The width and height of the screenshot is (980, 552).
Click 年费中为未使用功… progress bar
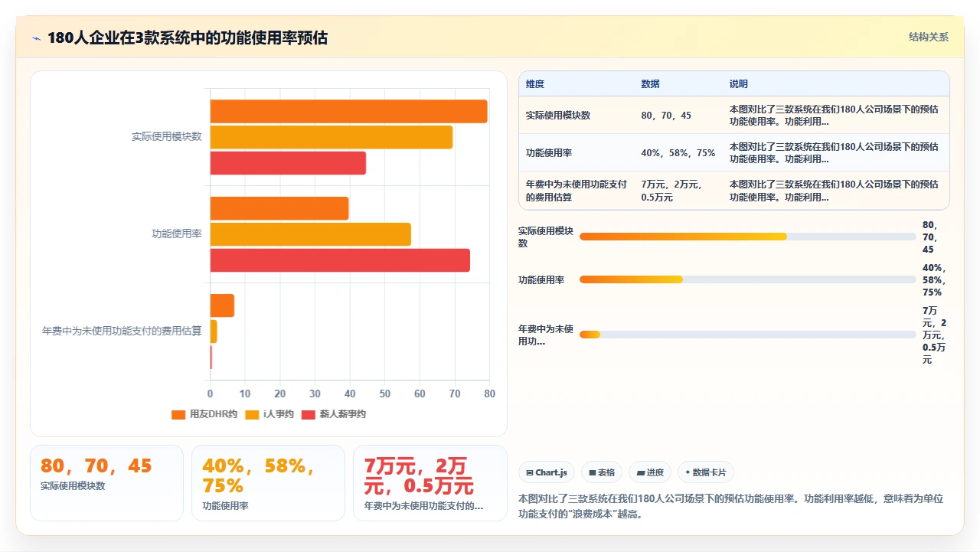748,335
